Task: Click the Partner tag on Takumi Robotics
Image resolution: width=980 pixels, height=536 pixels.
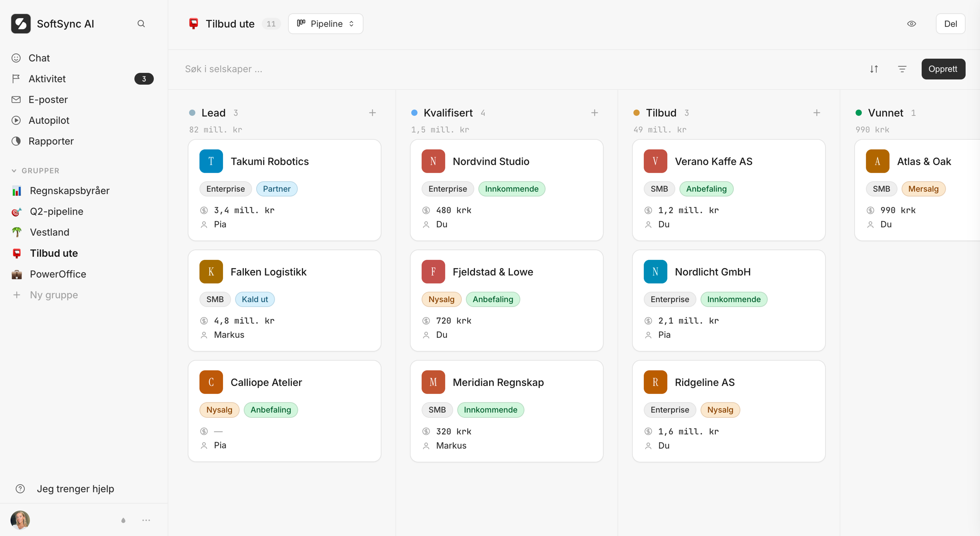Action: tap(277, 189)
